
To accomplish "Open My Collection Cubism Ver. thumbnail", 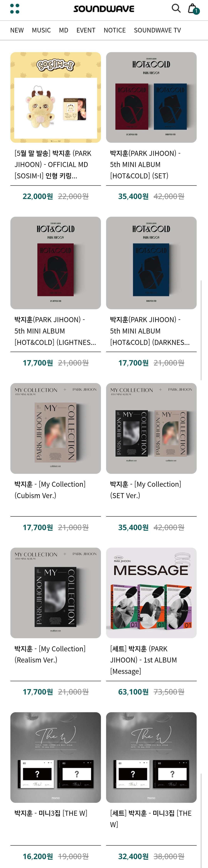I will (55, 428).
